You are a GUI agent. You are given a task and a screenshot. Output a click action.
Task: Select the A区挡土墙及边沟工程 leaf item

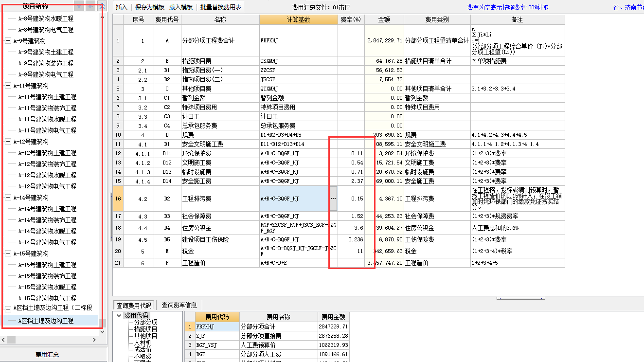tap(46, 321)
